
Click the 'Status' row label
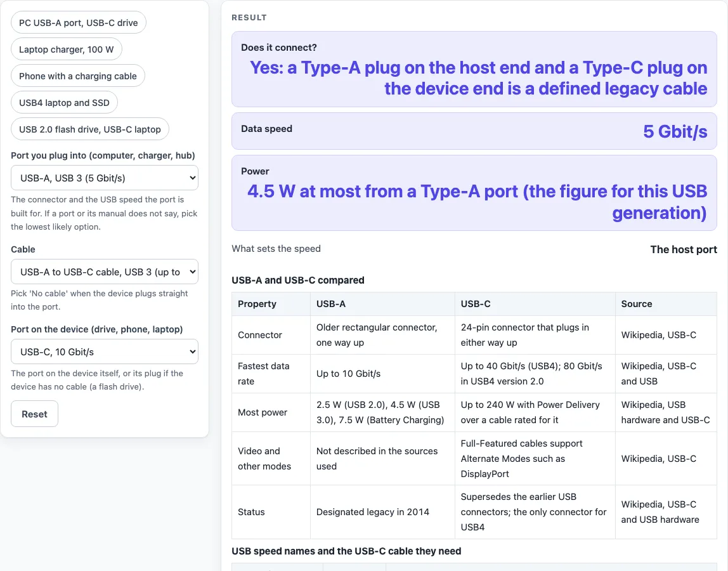271,512
